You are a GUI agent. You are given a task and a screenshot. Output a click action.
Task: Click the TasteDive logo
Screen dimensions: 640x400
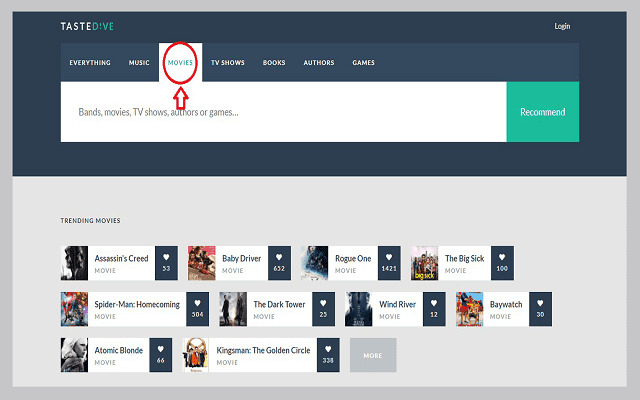87,26
